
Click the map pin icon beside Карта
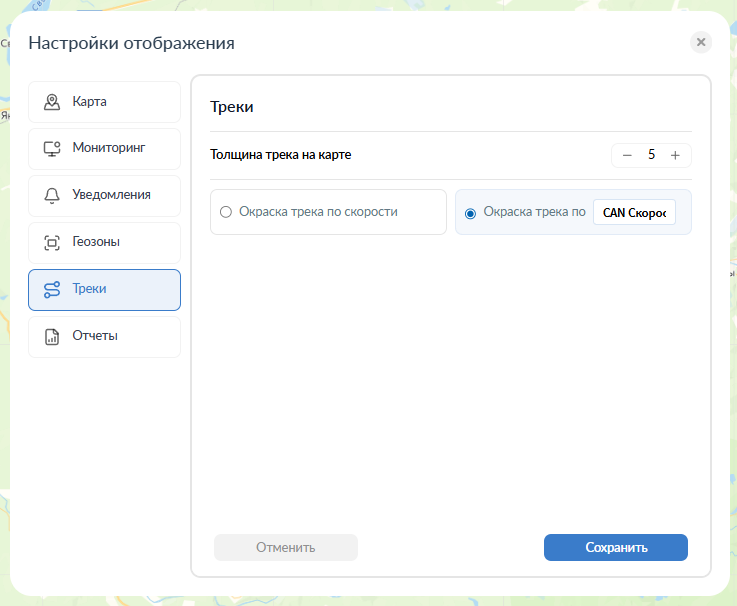[x=52, y=102]
